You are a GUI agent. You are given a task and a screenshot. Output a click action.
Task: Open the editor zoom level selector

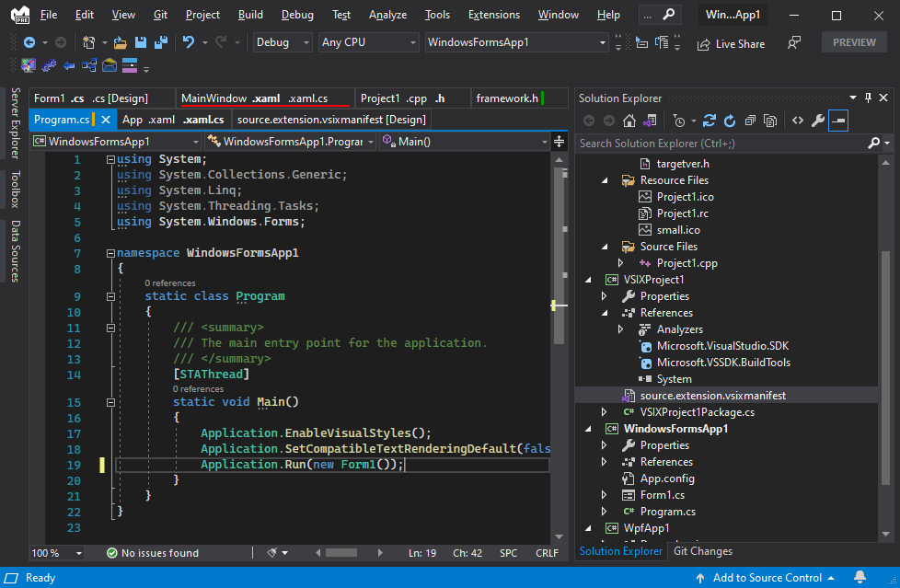pos(55,553)
